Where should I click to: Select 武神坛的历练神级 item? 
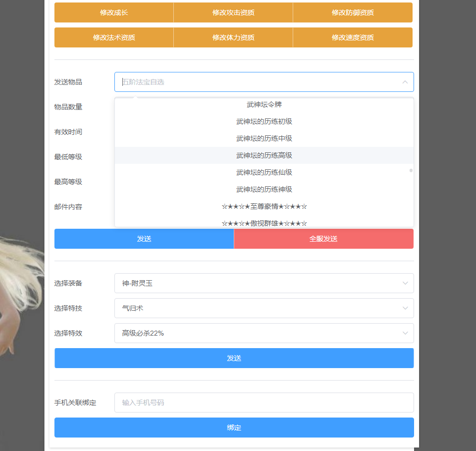click(264, 190)
